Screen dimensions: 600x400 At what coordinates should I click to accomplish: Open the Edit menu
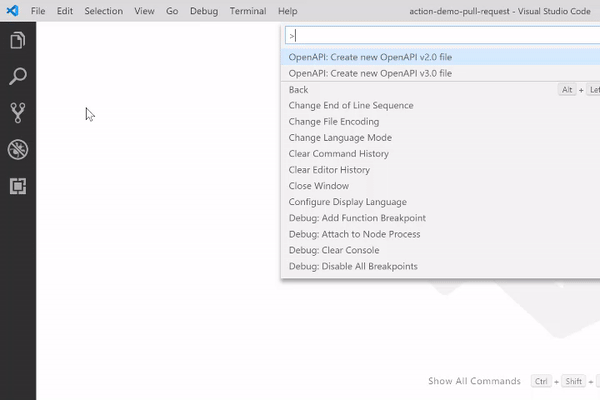click(65, 11)
